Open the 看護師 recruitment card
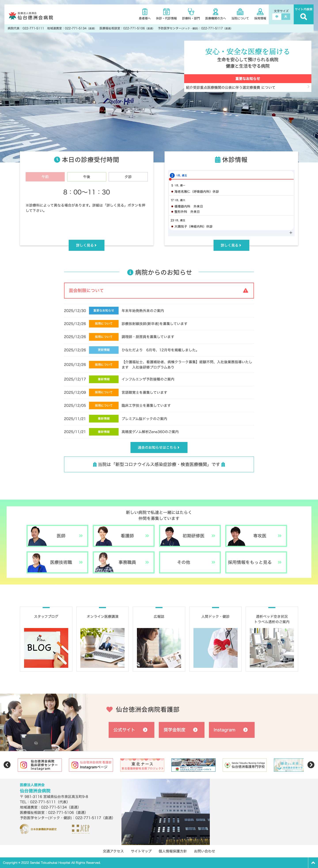Image resolution: width=318 pixels, height=868 pixels. (x=124, y=536)
